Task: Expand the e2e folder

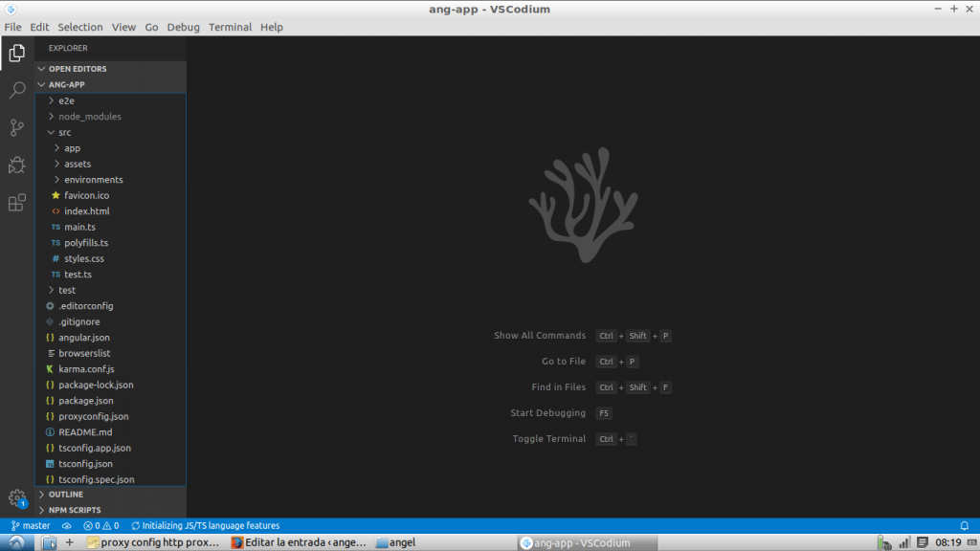Action: 52,100
